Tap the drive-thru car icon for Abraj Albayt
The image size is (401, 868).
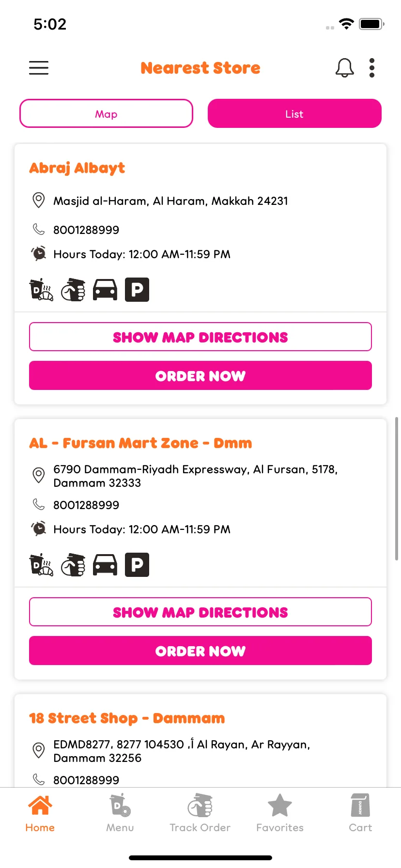pyautogui.click(x=105, y=290)
